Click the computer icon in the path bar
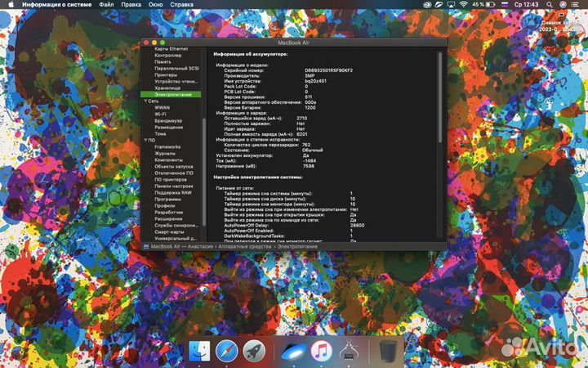 point(146,247)
